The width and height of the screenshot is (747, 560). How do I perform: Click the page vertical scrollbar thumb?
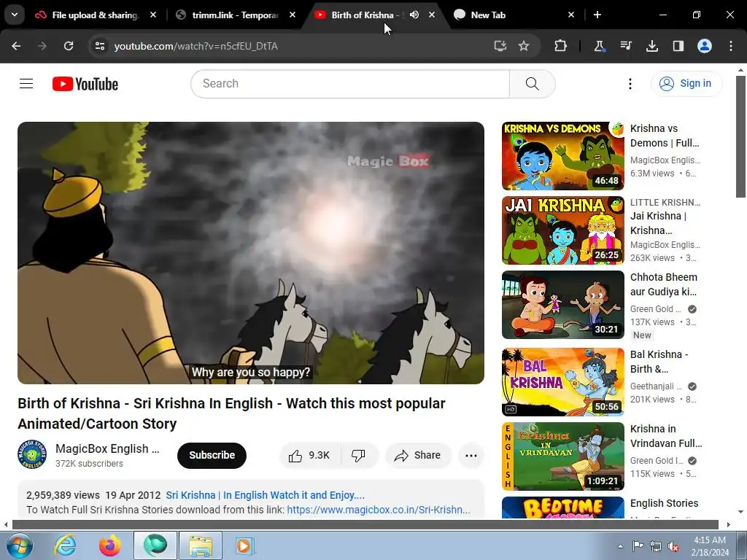coord(740,136)
